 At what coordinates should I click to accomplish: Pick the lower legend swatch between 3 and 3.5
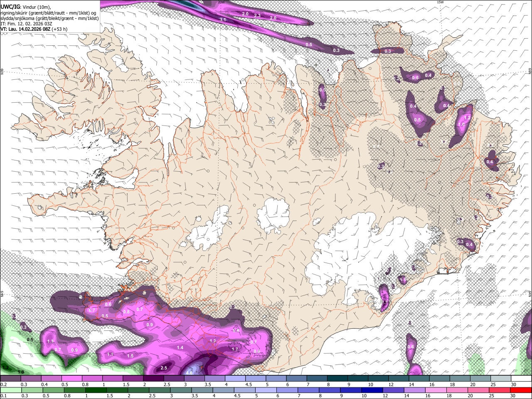(x=181, y=390)
